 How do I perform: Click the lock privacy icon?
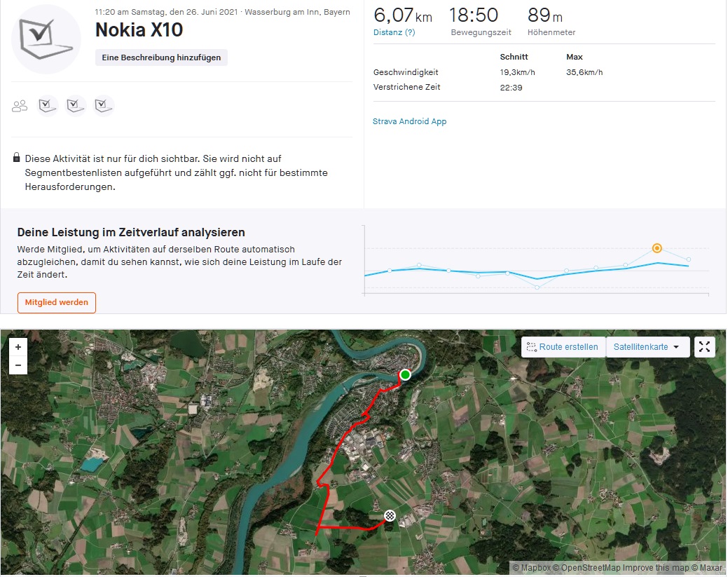(x=17, y=158)
